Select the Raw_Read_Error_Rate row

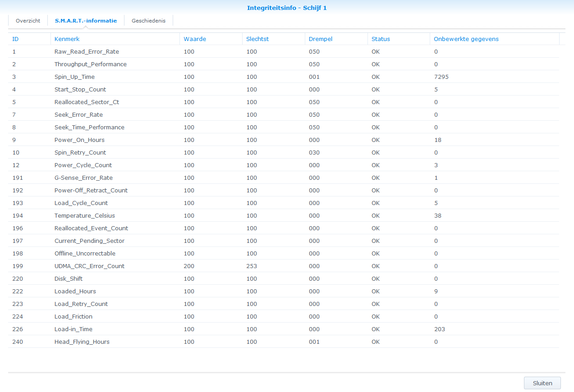87,51
